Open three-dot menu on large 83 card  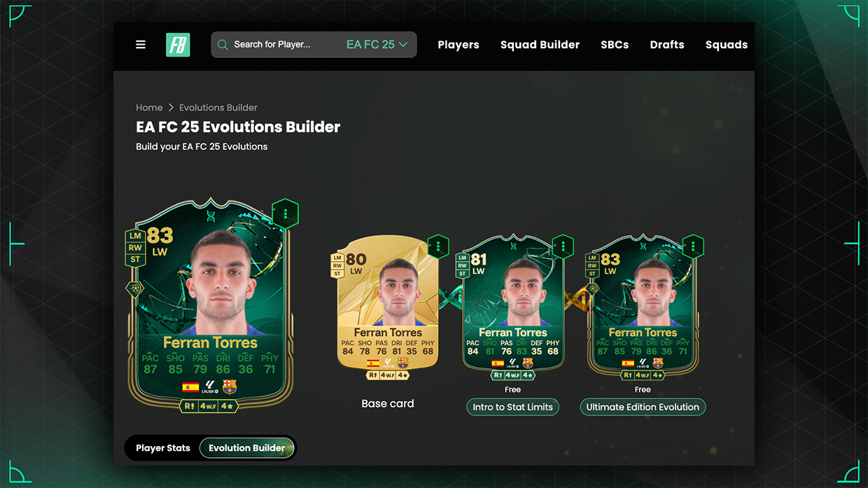click(x=285, y=214)
